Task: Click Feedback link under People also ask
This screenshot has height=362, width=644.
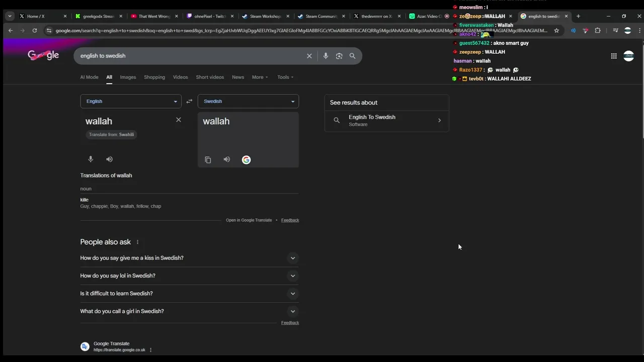Action: 290,323
